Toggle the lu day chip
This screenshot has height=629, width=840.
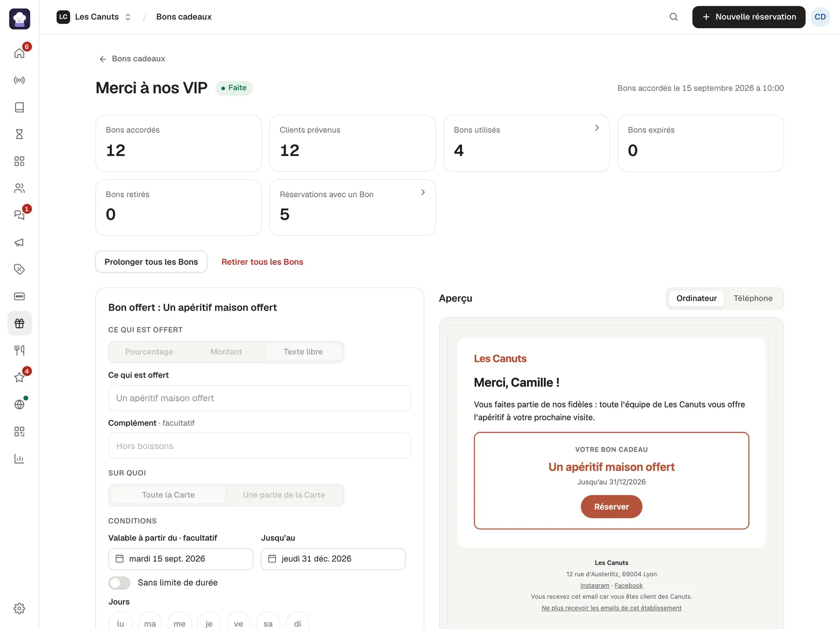point(120,623)
